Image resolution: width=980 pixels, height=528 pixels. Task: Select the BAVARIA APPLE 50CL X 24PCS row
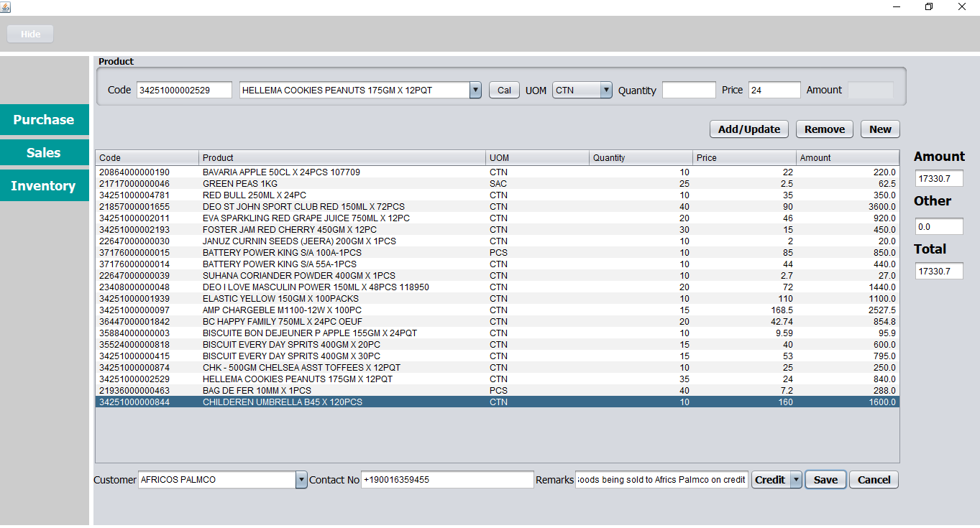click(498, 172)
